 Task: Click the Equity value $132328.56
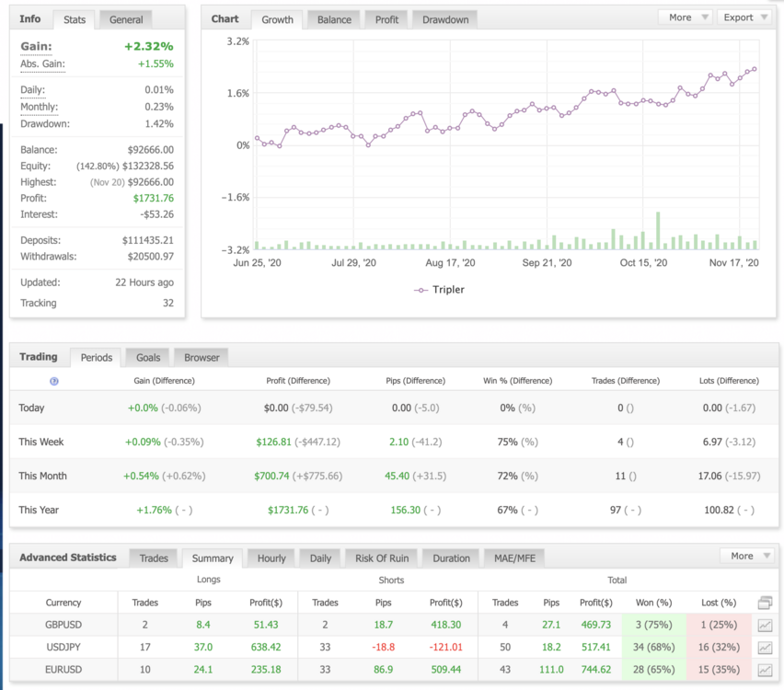tap(148, 166)
